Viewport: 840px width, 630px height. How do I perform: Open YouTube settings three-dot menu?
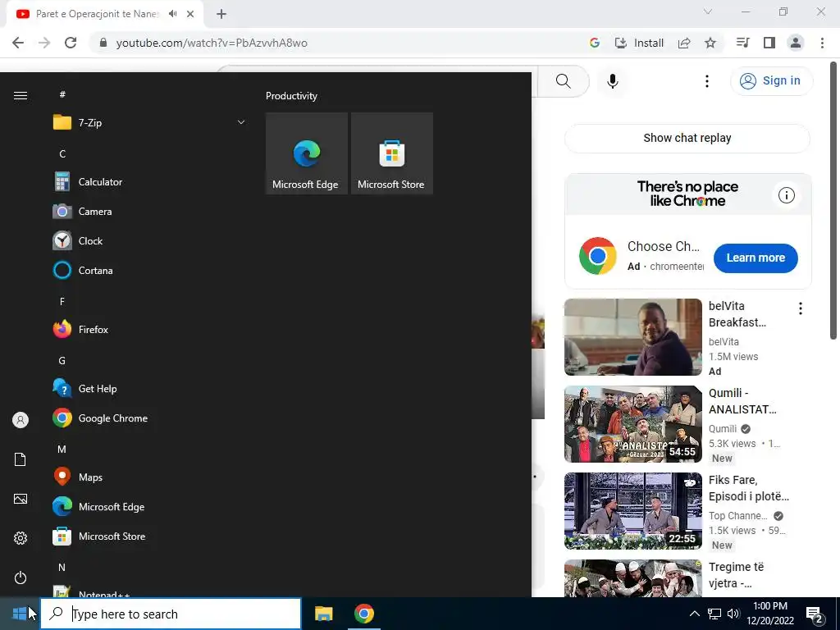[x=707, y=81]
